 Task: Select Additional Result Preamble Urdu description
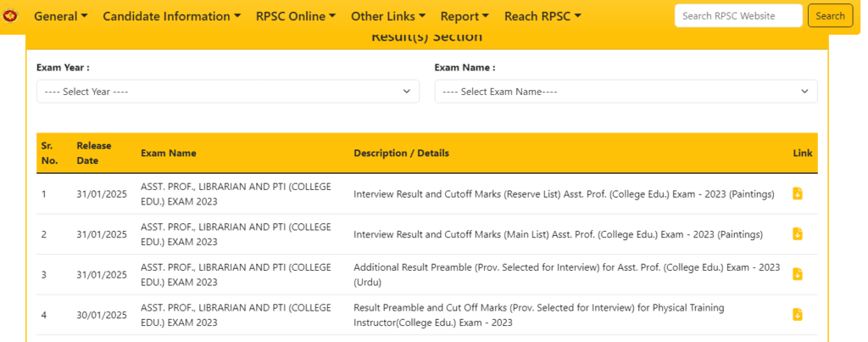(x=567, y=275)
